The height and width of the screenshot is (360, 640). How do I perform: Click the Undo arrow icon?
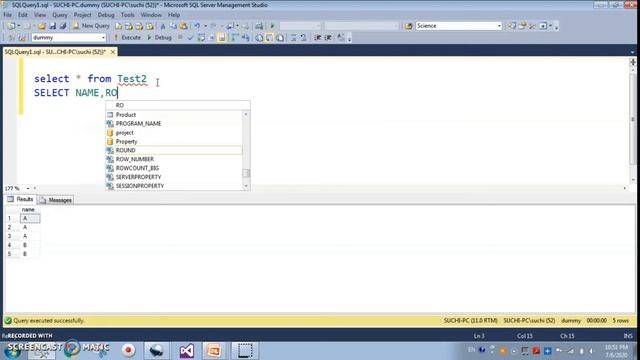[x=197, y=26]
